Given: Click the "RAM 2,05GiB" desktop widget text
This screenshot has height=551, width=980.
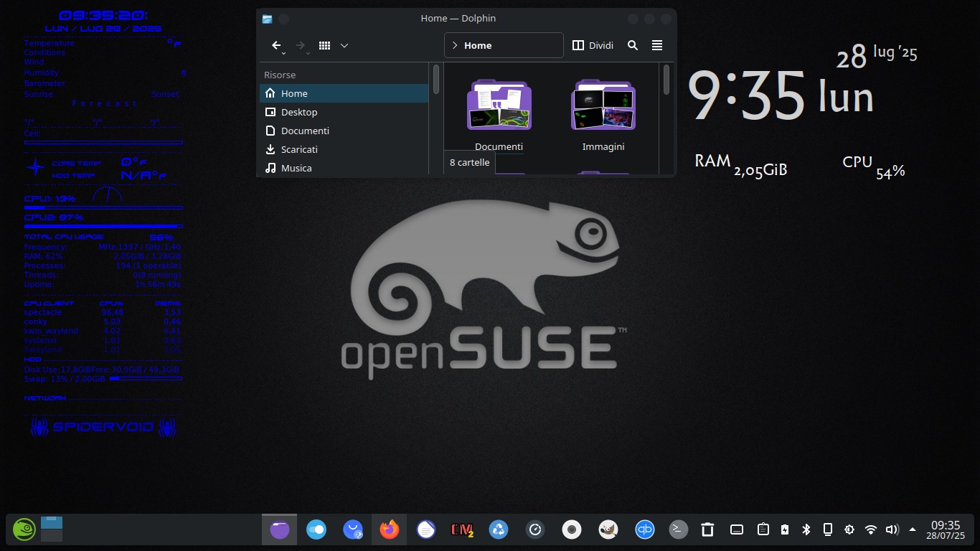Looking at the screenshot, I should [x=741, y=166].
